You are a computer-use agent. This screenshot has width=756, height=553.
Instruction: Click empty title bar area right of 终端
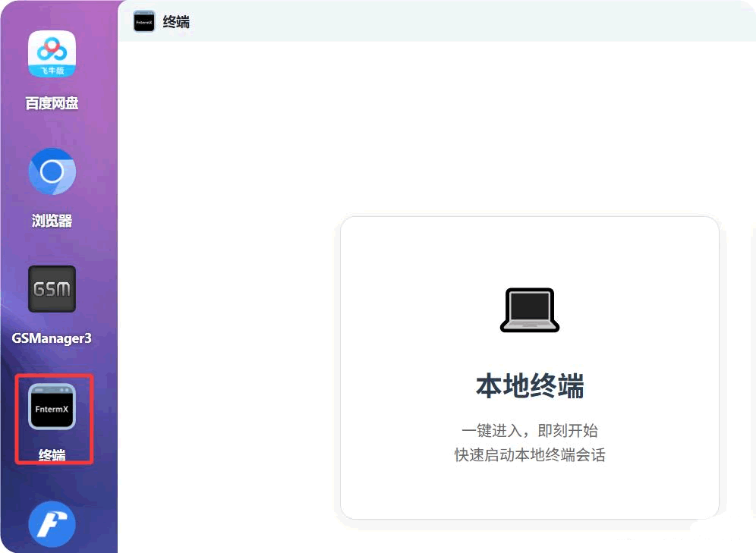pyautogui.click(x=455, y=22)
